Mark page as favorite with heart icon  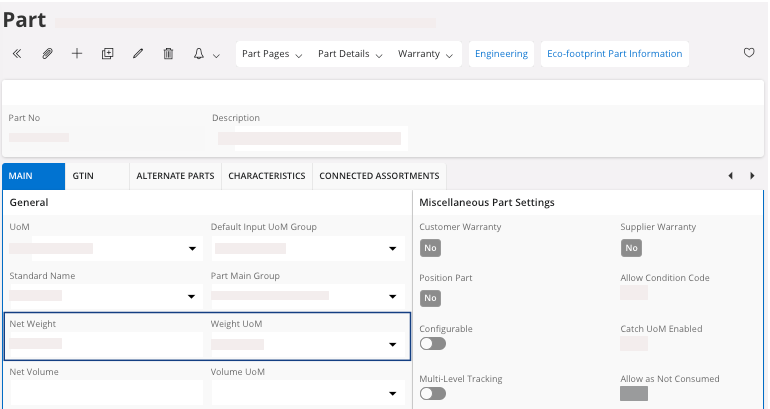pos(749,54)
